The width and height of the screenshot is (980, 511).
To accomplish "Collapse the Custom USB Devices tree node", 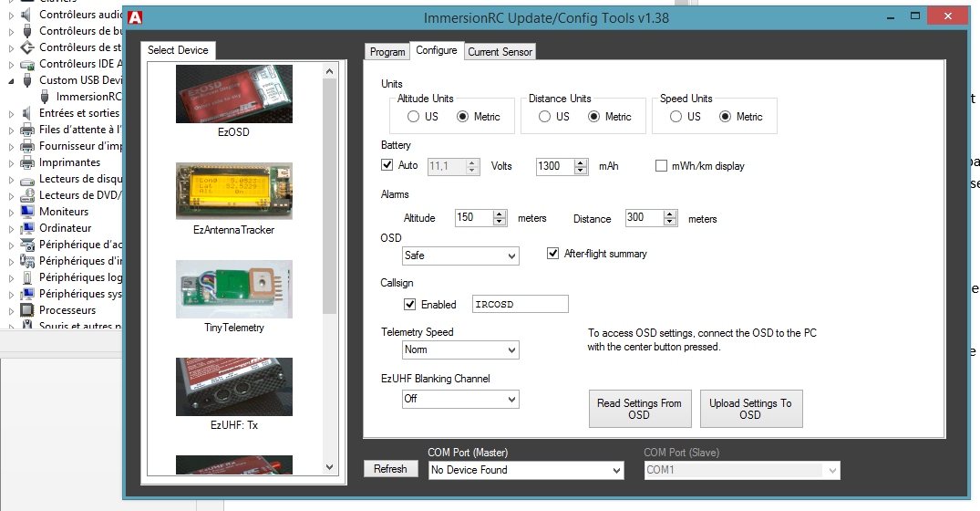I will coord(11,80).
